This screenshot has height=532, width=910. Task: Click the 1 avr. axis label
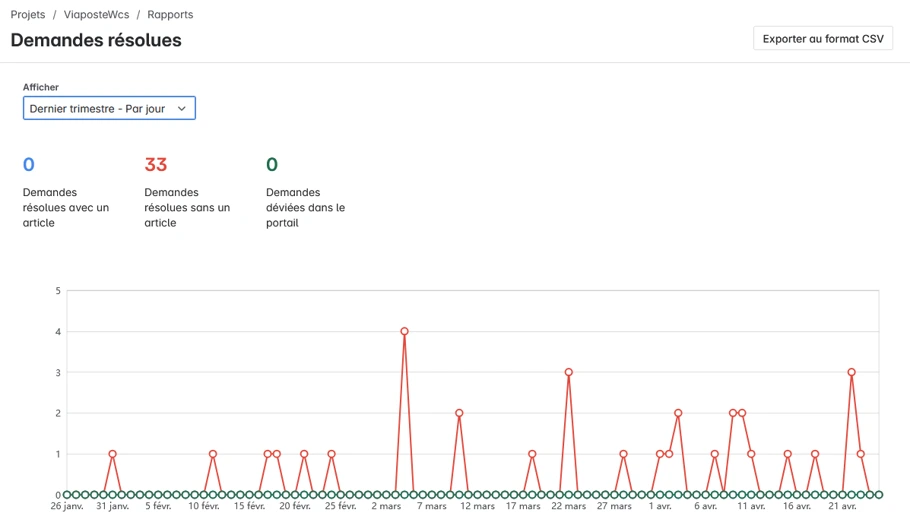tap(660, 506)
